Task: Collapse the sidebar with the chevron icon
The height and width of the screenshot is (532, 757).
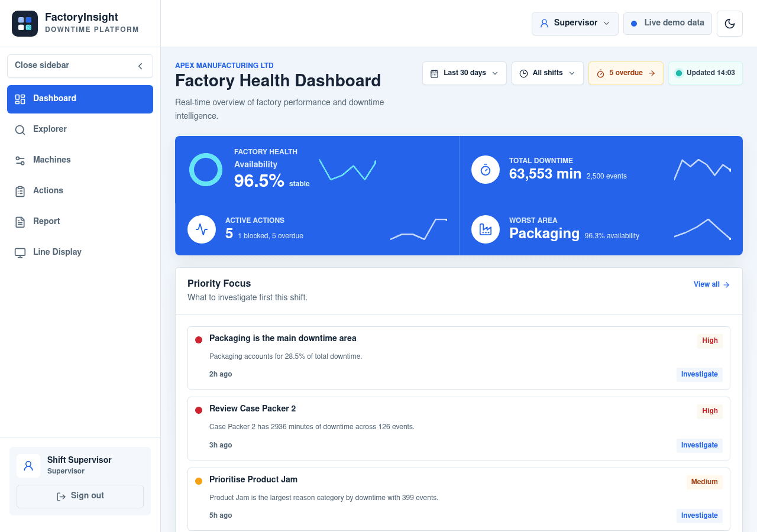Action: tap(140, 66)
